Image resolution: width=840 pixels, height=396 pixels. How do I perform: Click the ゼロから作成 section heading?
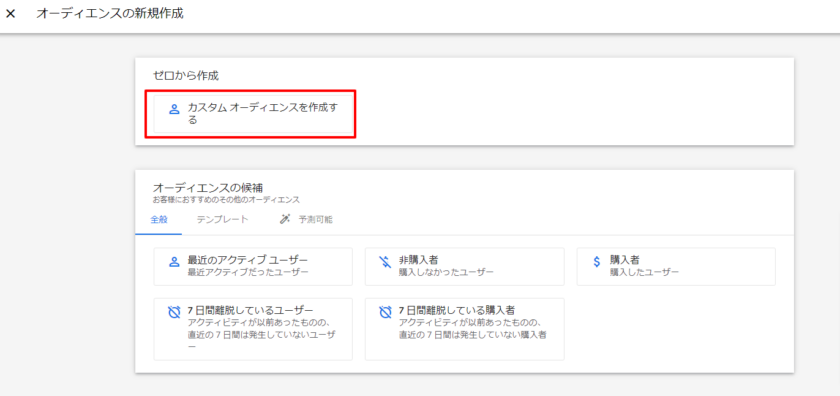[x=186, y=76]
